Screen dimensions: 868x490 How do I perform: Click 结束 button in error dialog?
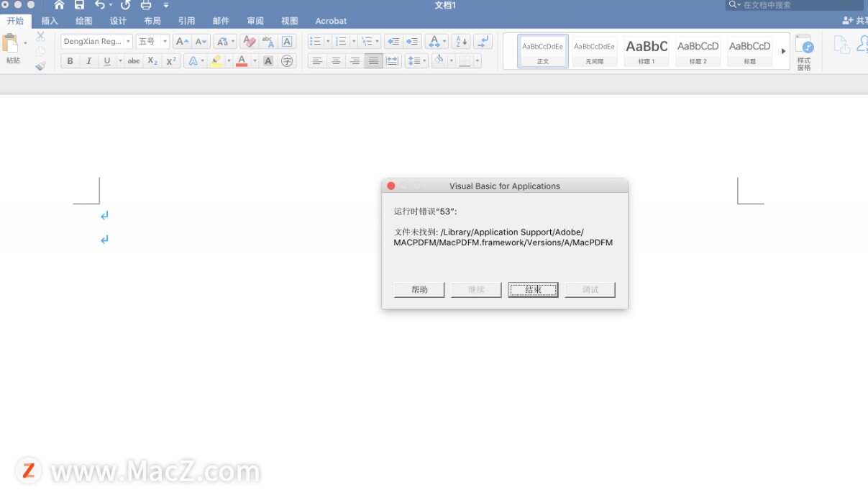[533, 289]
